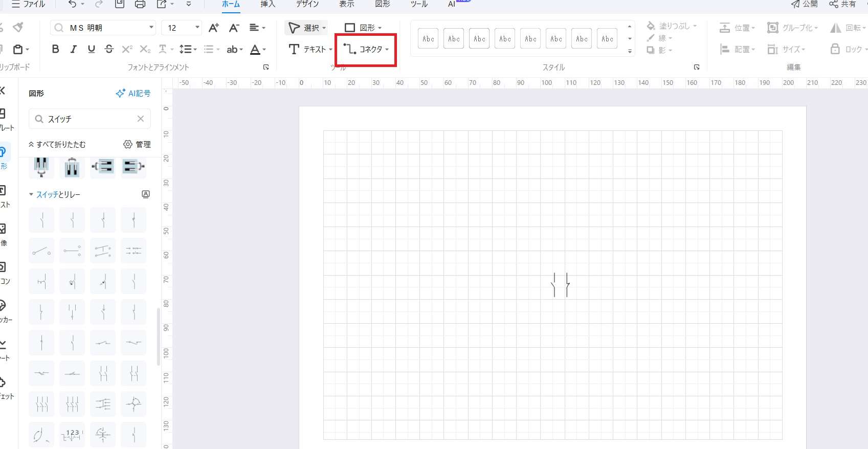868x449 pixels.
Task: Toggle Bold formatting
Action: (56, 49)
